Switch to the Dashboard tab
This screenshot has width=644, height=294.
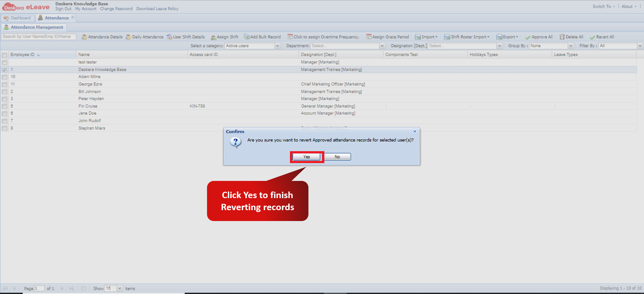click(18, 18)
